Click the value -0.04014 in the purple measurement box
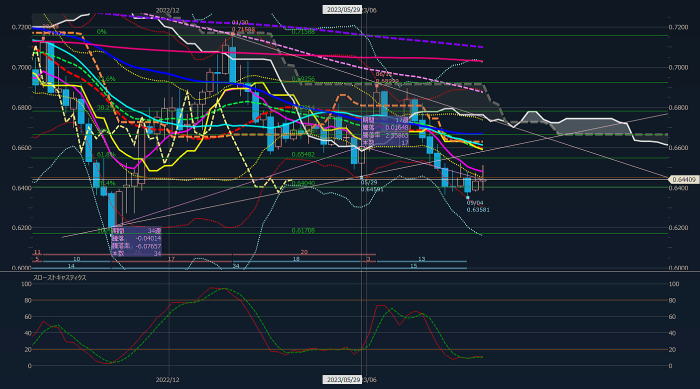Image resolution: width=700 pixels, height=389 pixels. (x=149, y=239)
